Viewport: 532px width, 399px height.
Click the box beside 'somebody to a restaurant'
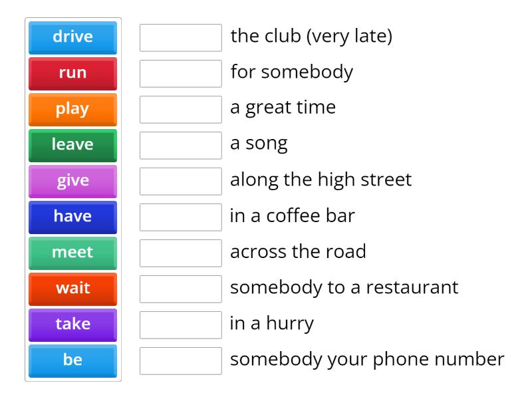(x=180, y=289)
